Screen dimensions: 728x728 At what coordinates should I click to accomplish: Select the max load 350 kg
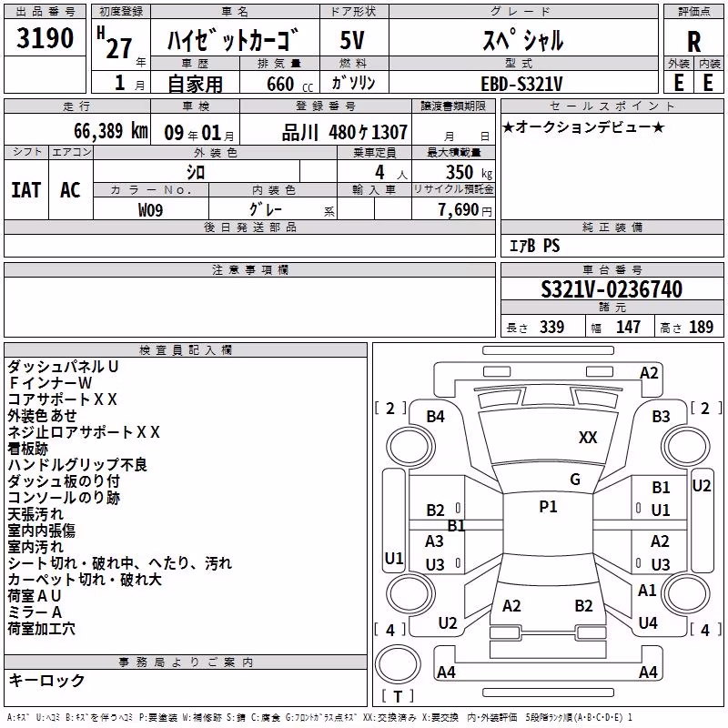(469, 173)
